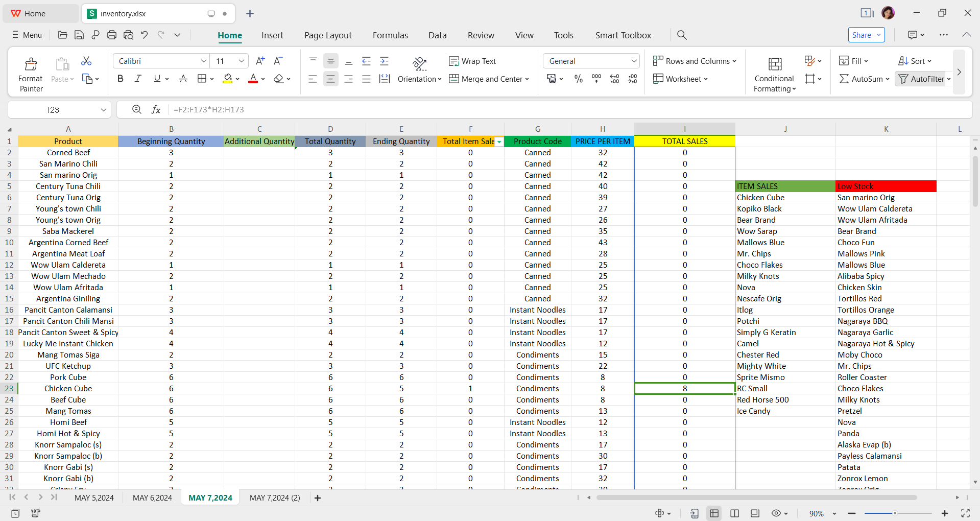This screenshot has height=521, width=980.
Task: Click the Orientation icon
Action: [420, 63]
